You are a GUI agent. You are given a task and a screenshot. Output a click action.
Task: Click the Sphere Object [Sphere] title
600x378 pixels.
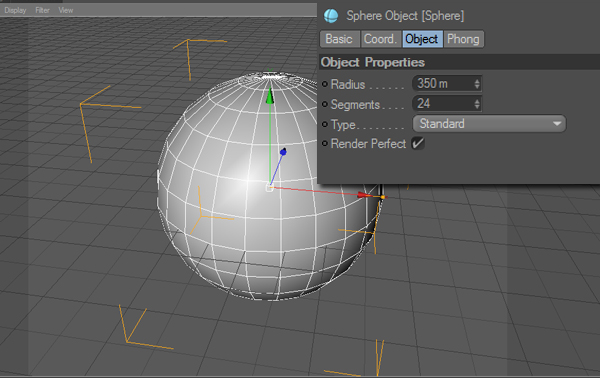tap(405, 16)
